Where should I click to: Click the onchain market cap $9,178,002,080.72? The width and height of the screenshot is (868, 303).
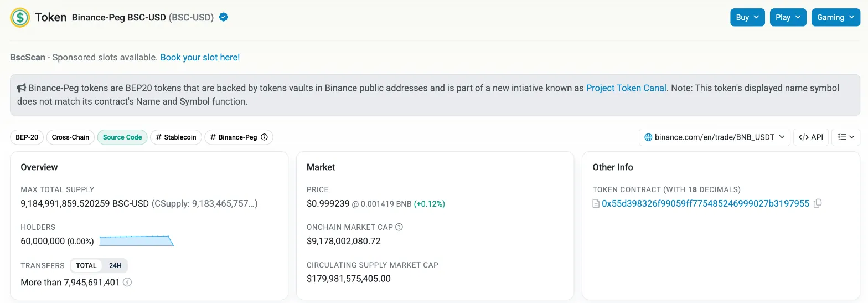[344, 241]
